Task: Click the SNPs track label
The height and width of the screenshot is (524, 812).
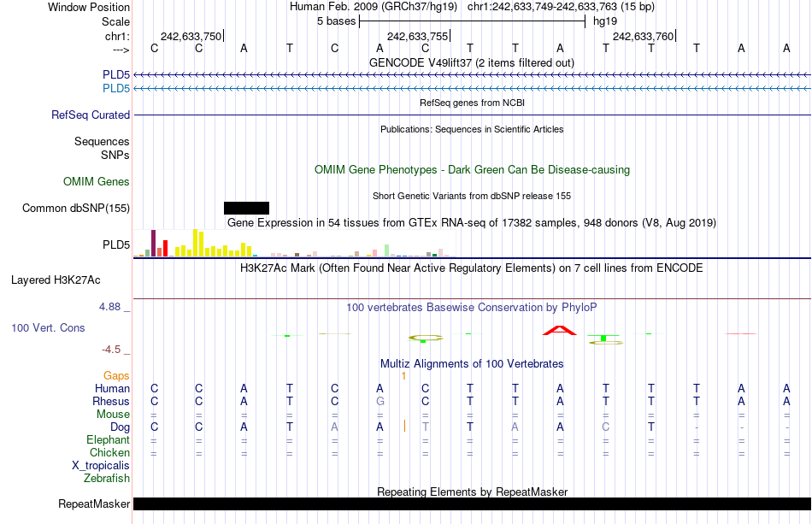Action: [115, 155]
